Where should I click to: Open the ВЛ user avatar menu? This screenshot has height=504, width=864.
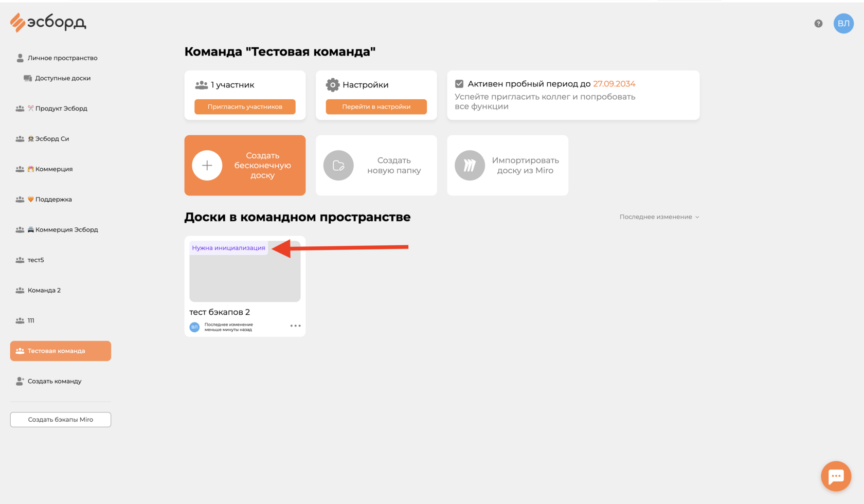843,24
